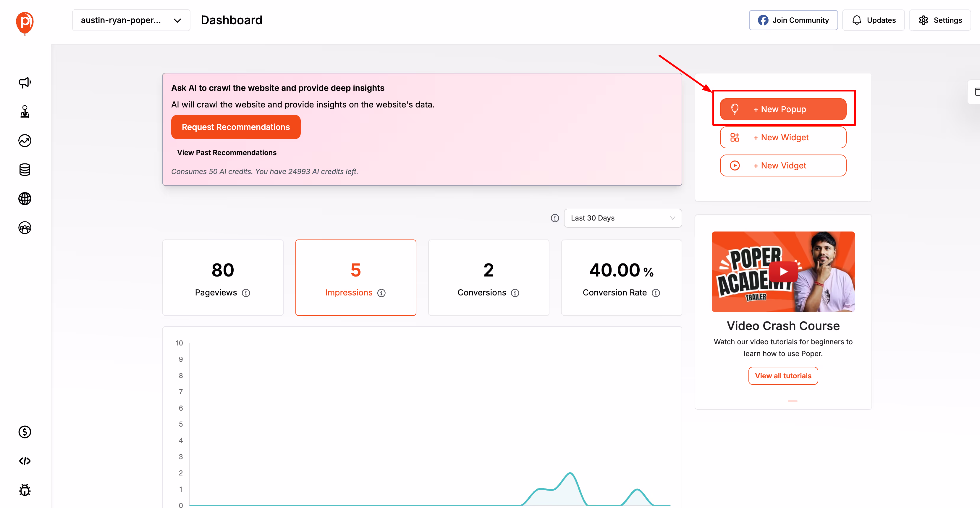Collapse the side panel using right-edge chevron

[976, 92]
